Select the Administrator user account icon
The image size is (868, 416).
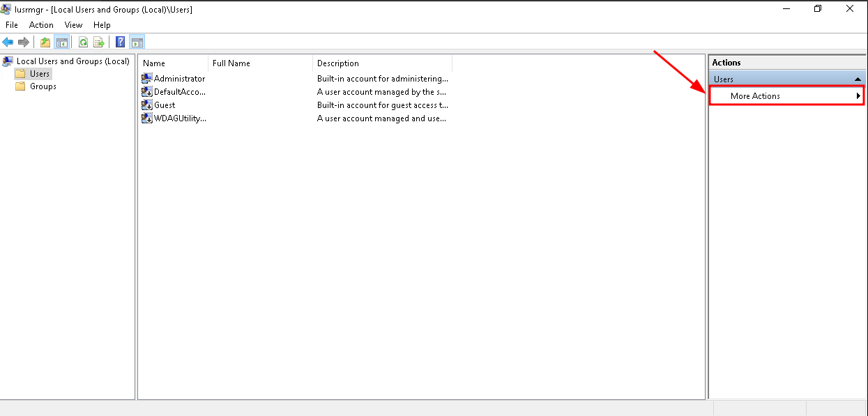(x=147, y=78)
